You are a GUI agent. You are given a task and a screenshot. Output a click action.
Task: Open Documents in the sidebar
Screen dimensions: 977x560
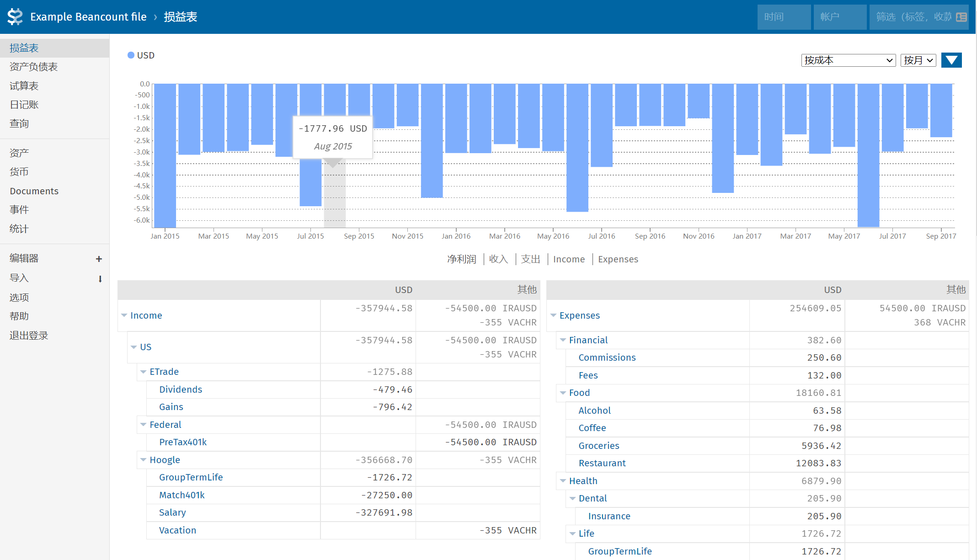pyautogui.click(x=54, y=191)
